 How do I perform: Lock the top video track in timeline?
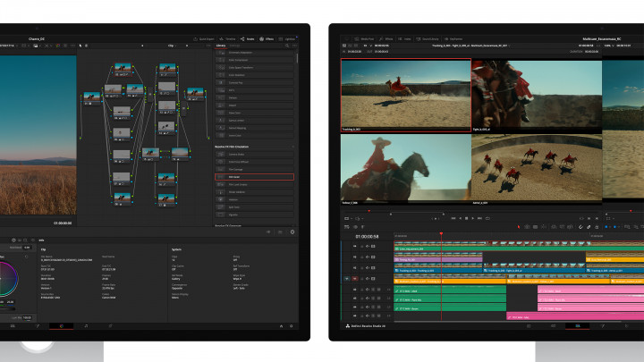tap(362, 247)
